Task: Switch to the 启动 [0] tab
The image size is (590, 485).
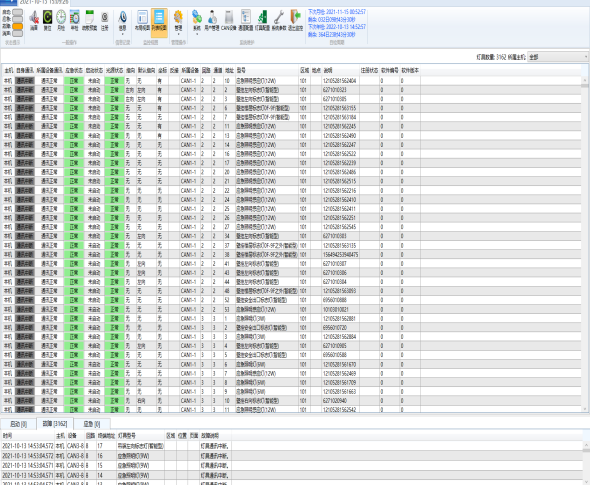Action: [x=18, y=424]
